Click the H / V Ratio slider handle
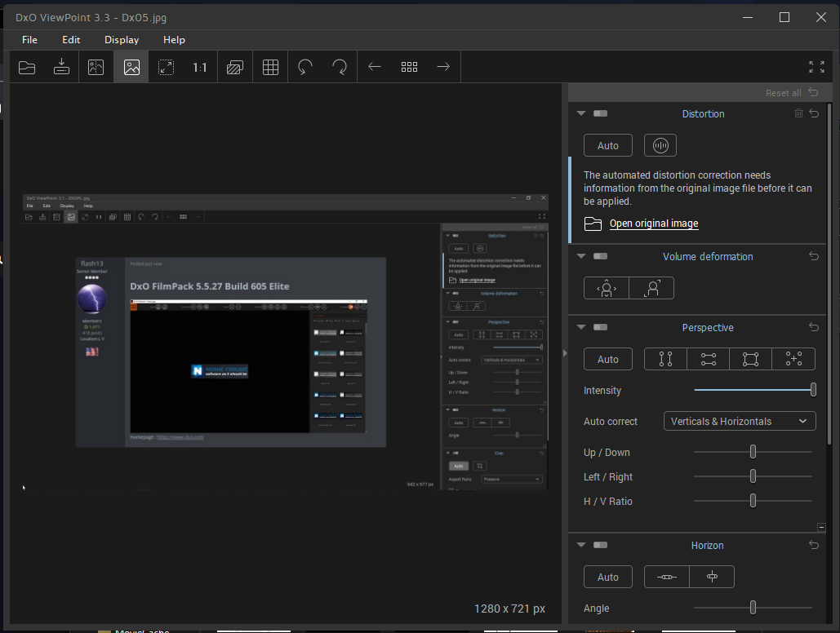The image size is (840, 633). pyautogui.click(x=753, y=501)
